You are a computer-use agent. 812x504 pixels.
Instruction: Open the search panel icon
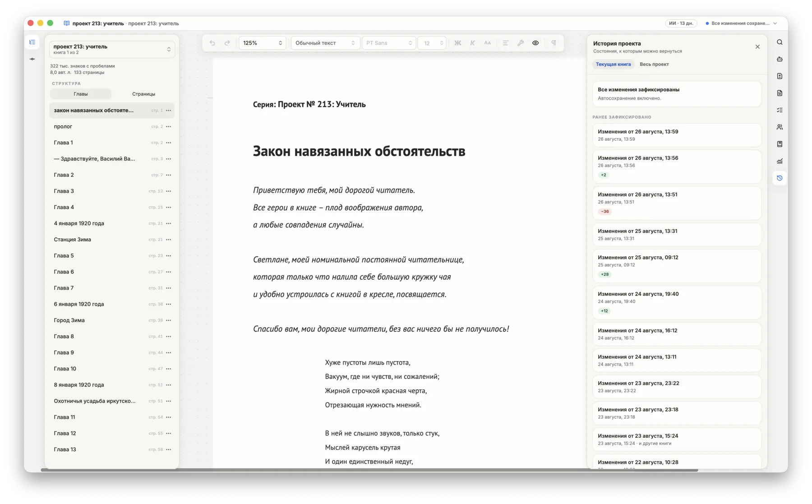click(780, 42)
